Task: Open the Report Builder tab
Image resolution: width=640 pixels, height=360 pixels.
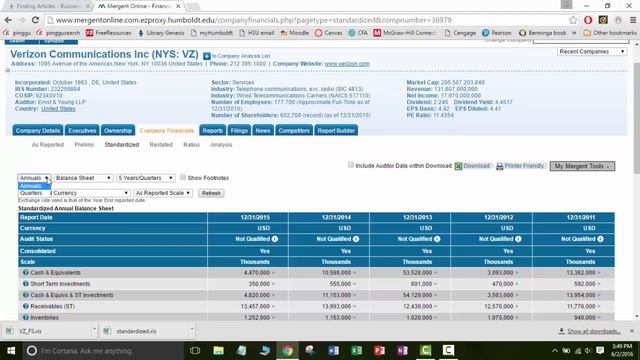Action: [x=336, y=131]
